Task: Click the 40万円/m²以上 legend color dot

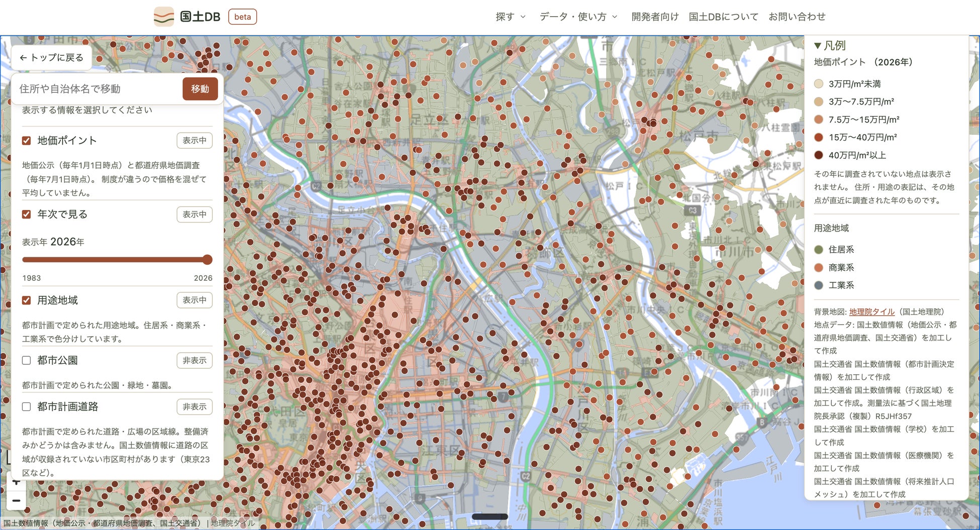Action: 819,155
